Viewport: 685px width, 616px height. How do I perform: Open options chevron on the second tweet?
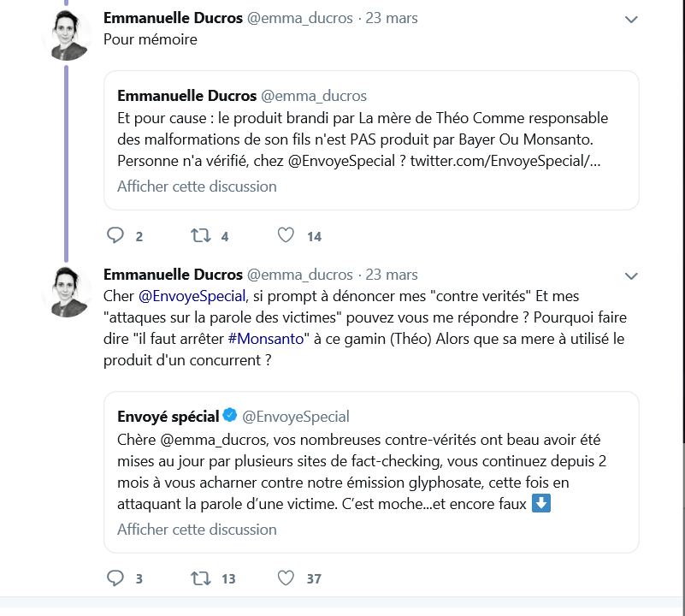[631, 275]
